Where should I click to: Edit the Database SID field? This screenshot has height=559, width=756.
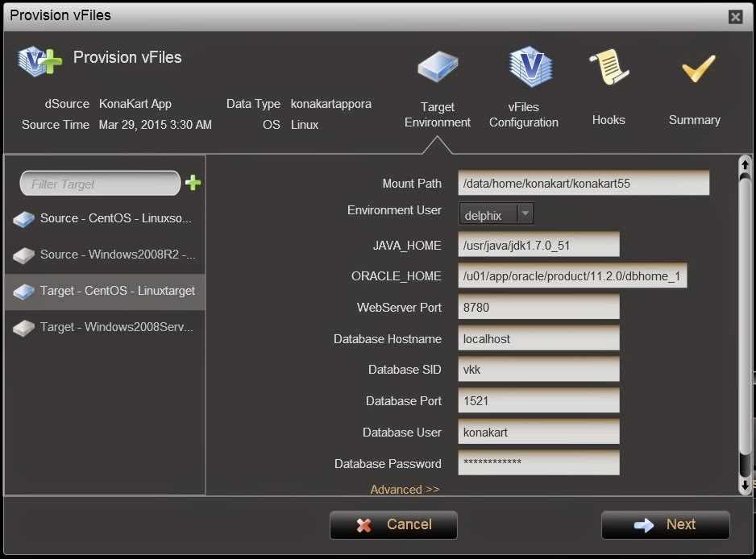[x=538, y=369]
